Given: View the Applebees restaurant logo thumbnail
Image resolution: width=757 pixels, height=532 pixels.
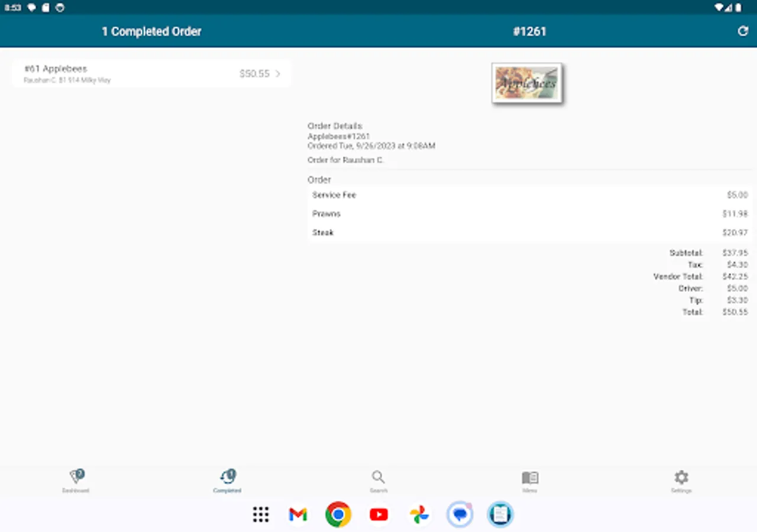Looking at the screenshot, I should coord(526,83).
